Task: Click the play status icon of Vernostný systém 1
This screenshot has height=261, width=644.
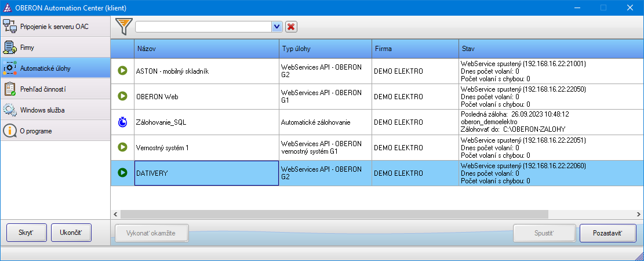Action: pos(122,147)
